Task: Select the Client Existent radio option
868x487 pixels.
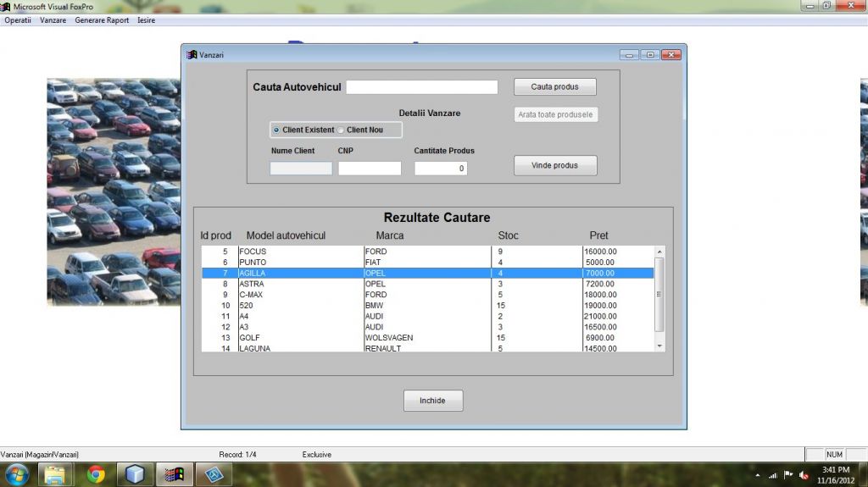Action: coord(276,130)
